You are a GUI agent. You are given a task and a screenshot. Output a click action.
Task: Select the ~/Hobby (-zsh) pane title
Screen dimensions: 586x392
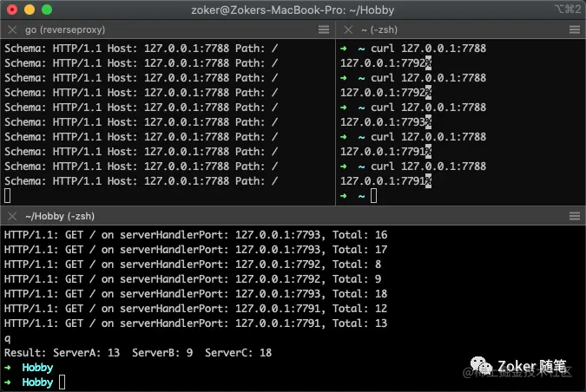[60, 216]
